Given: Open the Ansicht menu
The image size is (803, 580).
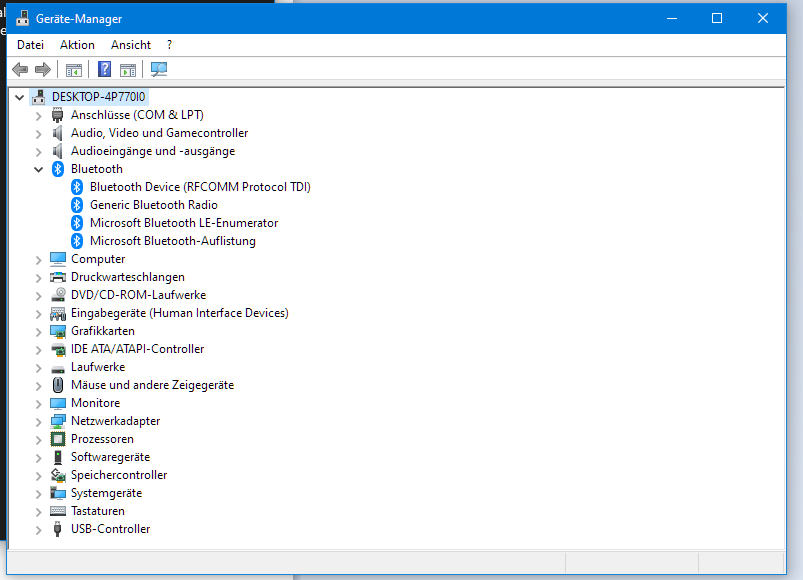Looking at the screenshot, I should 131,45.
